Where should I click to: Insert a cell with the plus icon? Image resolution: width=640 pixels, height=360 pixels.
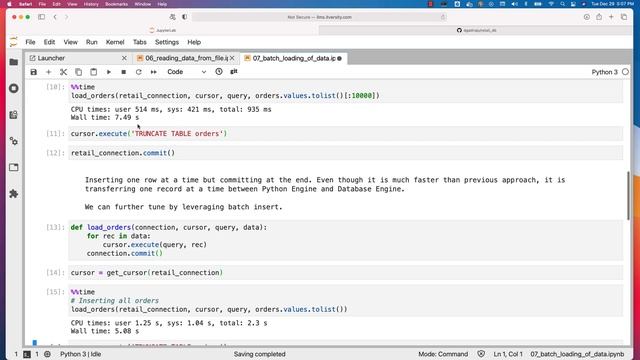click(x=49, y=72)
